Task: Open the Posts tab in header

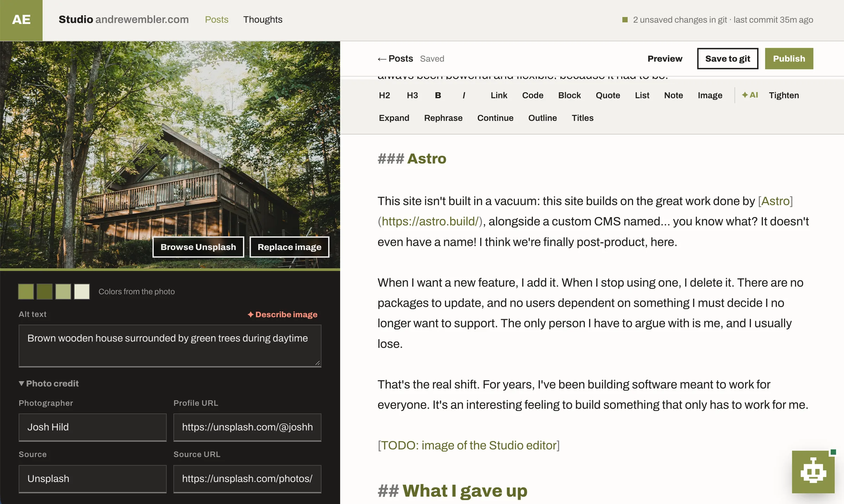Action: 217,20
